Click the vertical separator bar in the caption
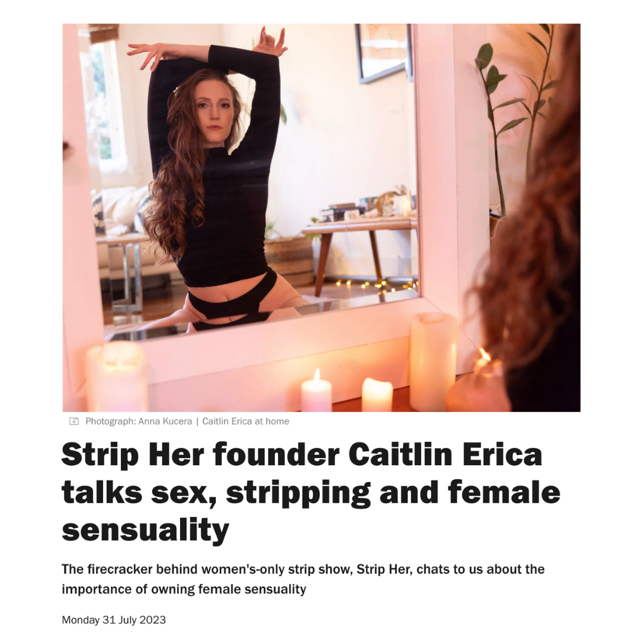Viewport: 644px width, 644px height. (x=197, y=422)
